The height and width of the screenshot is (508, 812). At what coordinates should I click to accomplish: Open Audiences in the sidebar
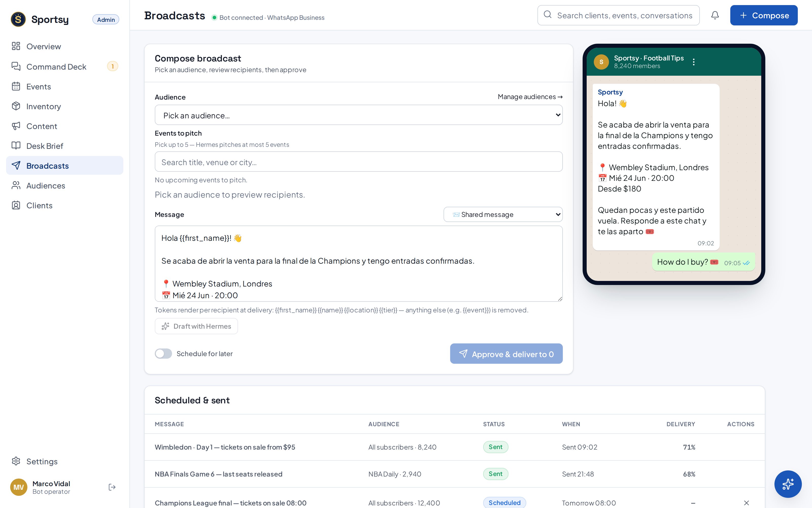[x=64, y=185]
